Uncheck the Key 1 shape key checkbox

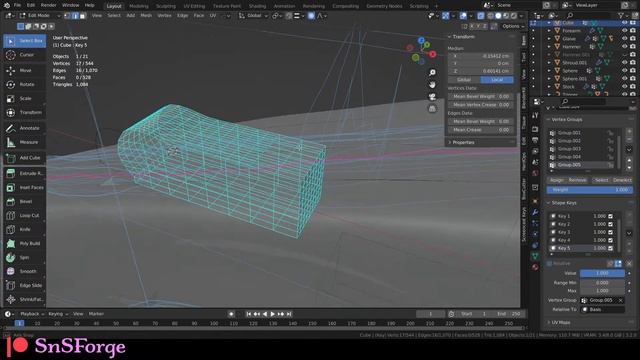point(611,216)
